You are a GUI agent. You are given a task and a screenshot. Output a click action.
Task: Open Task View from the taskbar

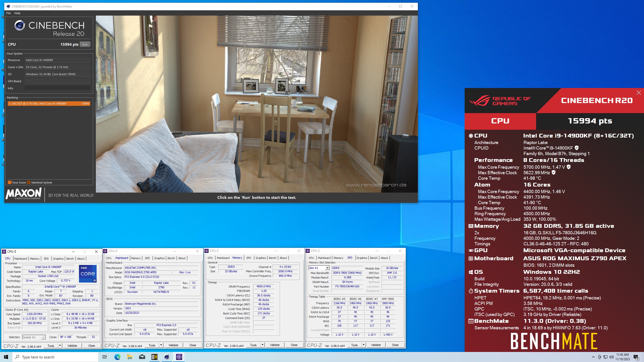click(x=105, y=357)
